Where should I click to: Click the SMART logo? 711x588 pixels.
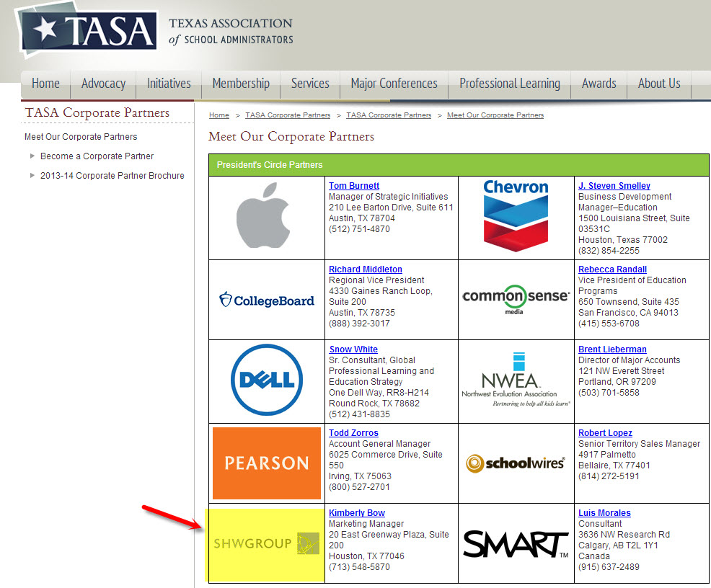pos(516,544)
